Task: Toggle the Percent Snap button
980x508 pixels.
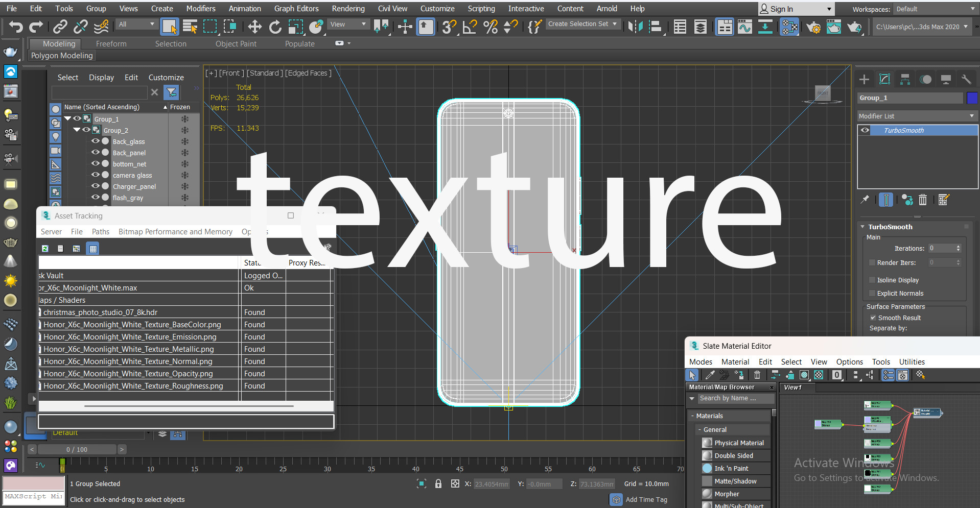Action: (491, 27)
